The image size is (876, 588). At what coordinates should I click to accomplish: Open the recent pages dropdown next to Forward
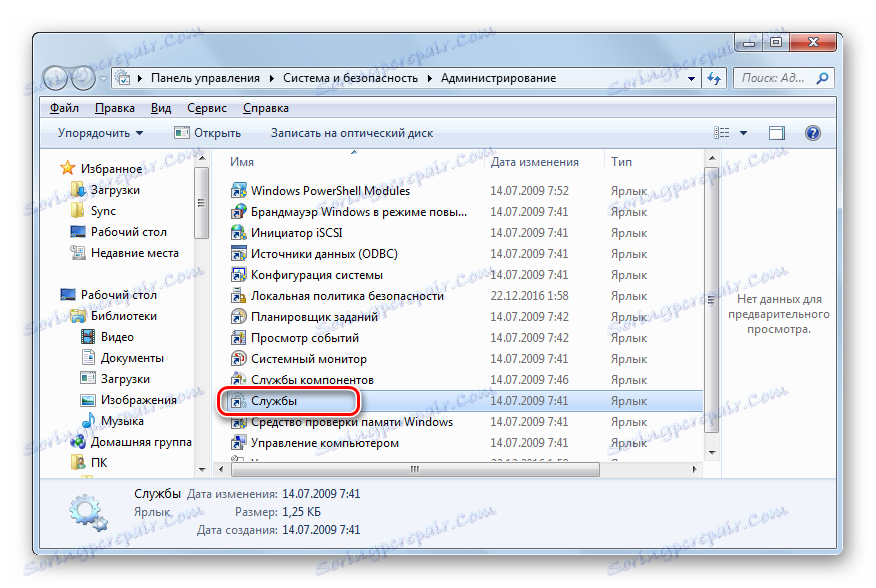click(103, 79)
